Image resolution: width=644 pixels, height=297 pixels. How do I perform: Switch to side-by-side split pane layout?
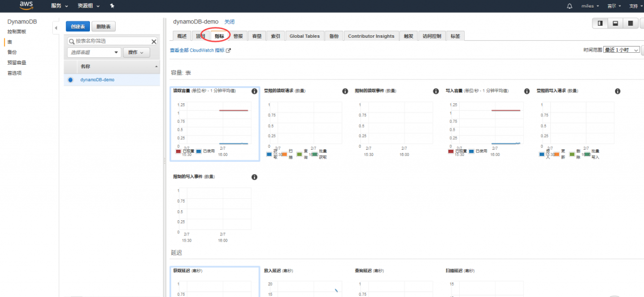[600, 23]
